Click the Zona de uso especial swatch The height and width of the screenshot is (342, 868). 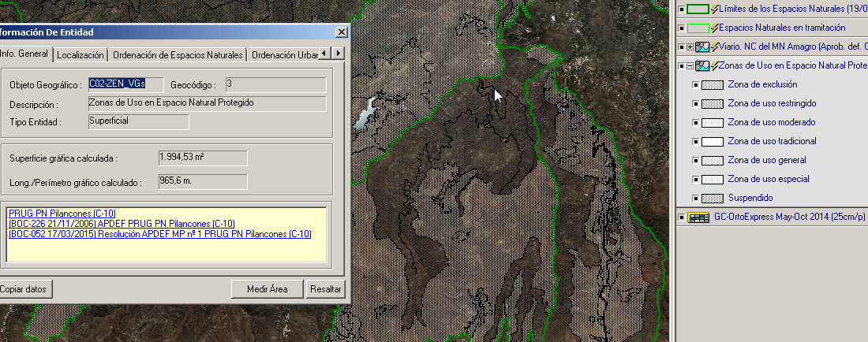(712, 180)
